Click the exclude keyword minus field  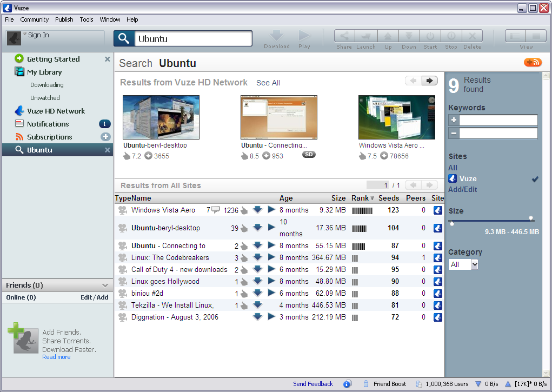point(498,133)
